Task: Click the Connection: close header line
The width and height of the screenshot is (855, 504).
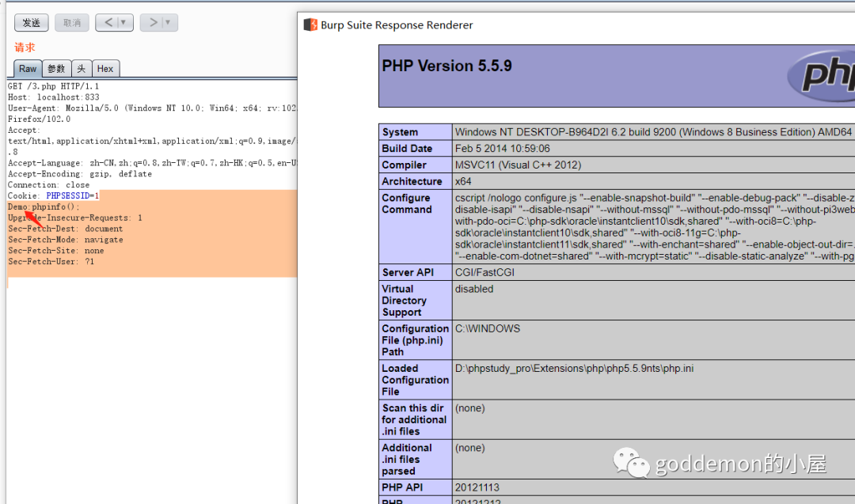Action: (48, 184)
